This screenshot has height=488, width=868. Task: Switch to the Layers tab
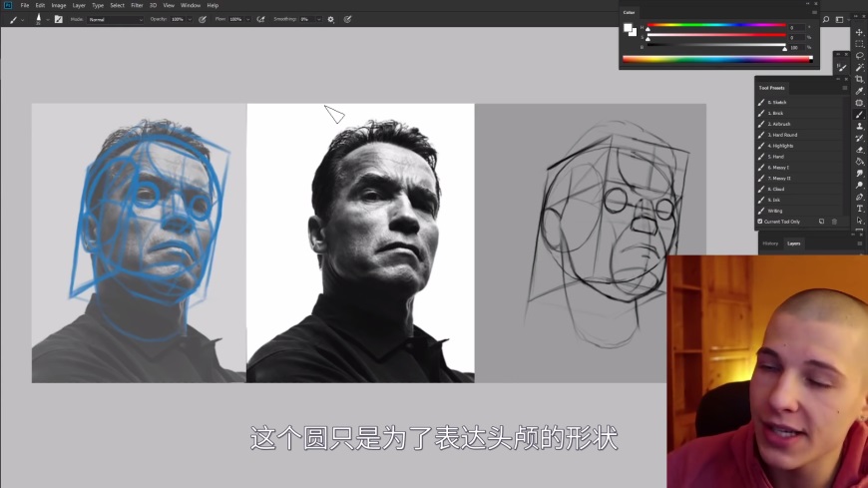(x=793, y=244)
